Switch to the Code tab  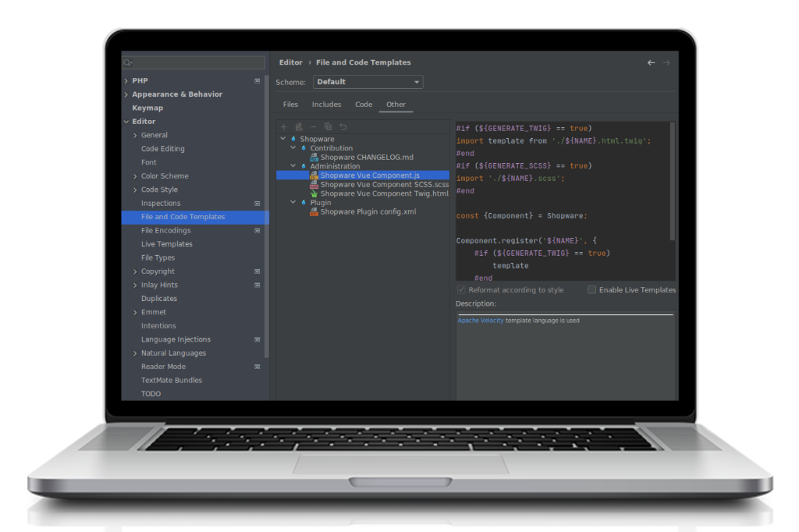pyautogui.click(x=364, y=105)
